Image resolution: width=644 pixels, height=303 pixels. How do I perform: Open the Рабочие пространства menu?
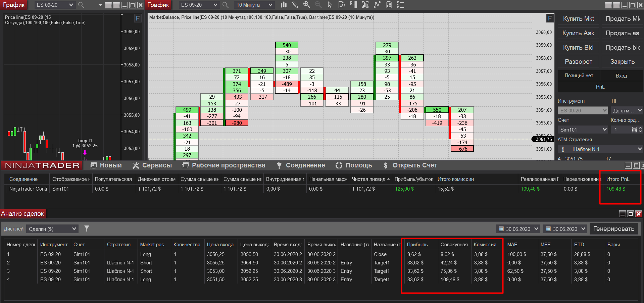pyautogui.click(x=224, y=165)
